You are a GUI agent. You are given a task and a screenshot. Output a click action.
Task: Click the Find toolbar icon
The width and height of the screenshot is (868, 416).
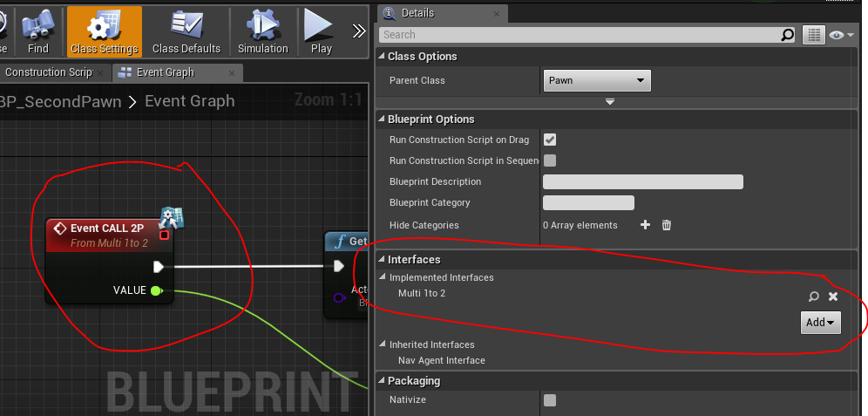[x=38, y=31]
